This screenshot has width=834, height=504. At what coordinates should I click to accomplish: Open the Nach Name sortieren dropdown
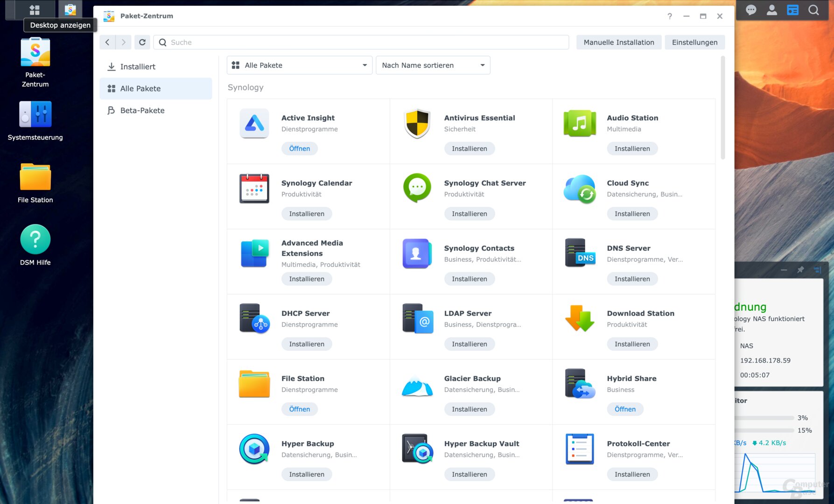click(x=433, y=65)
